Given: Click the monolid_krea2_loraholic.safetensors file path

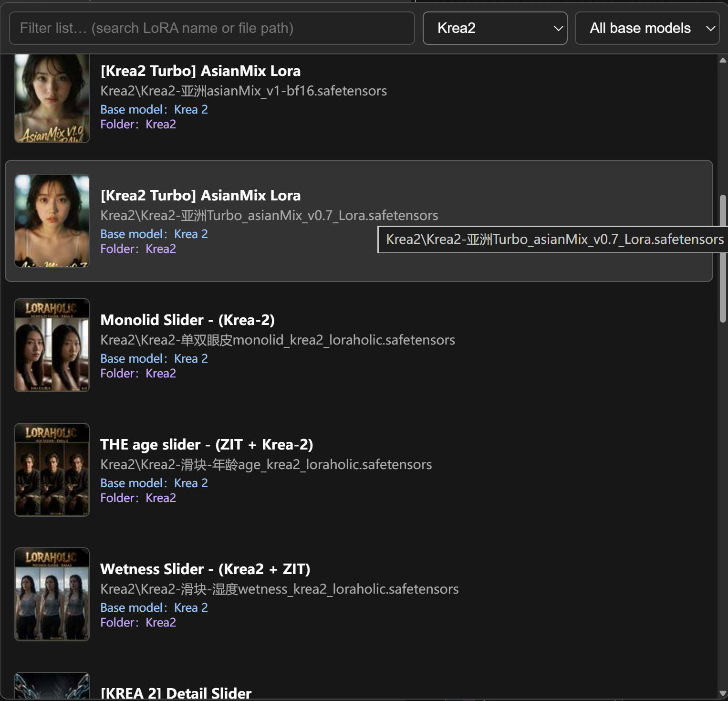Looking at the screenshot, I should coord(278,340).
